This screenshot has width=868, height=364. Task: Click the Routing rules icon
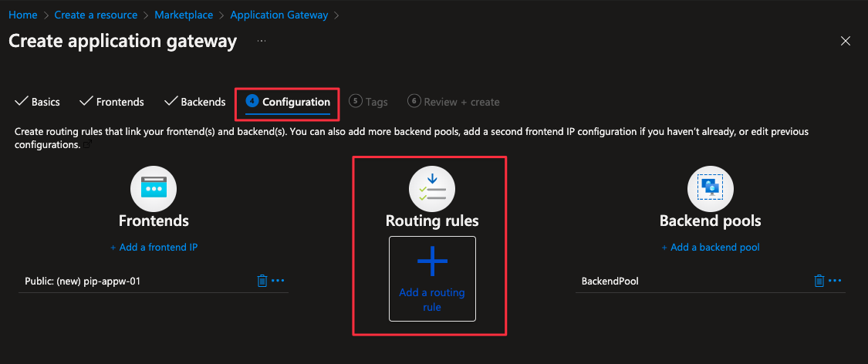432,188
